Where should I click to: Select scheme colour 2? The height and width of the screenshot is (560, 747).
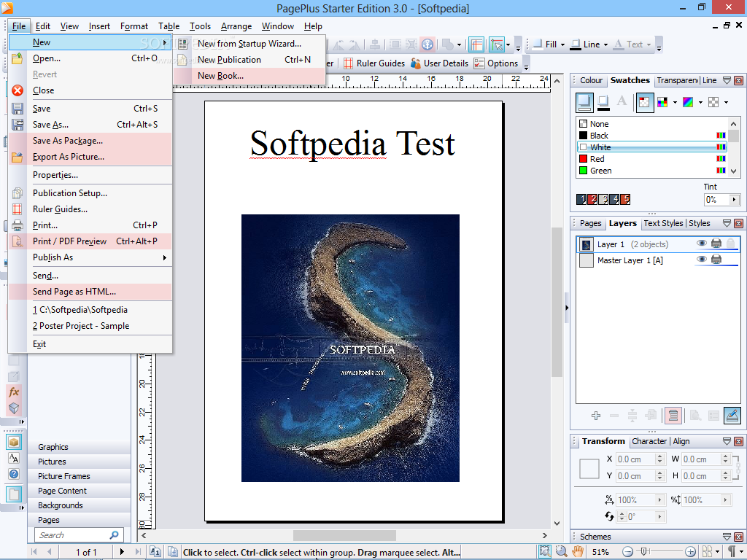592,200
